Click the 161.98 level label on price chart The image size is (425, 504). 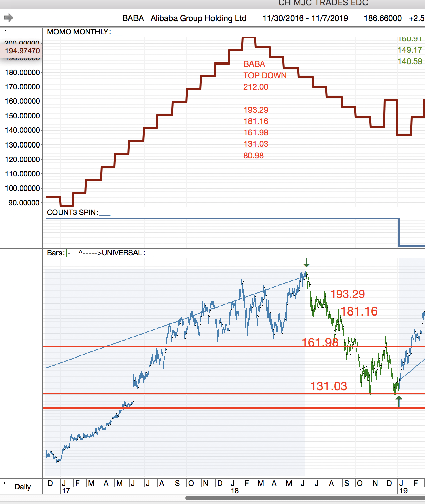pyautogui.click(x=320, y=342)
